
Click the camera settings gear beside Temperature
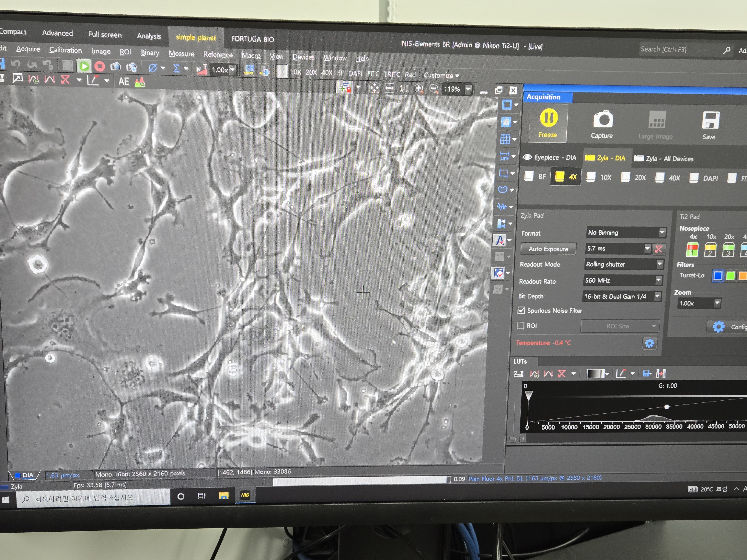[x=649, y=344]
